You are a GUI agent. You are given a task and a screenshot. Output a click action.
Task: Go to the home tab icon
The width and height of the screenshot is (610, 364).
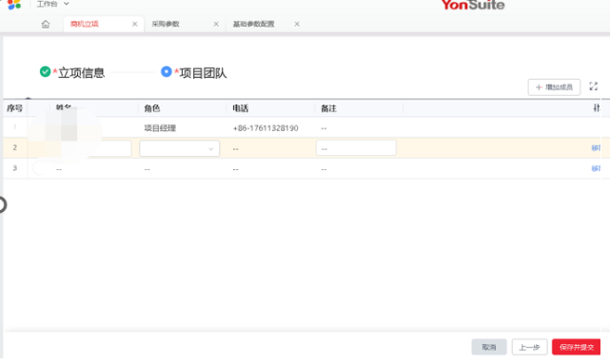coord(46,24)
